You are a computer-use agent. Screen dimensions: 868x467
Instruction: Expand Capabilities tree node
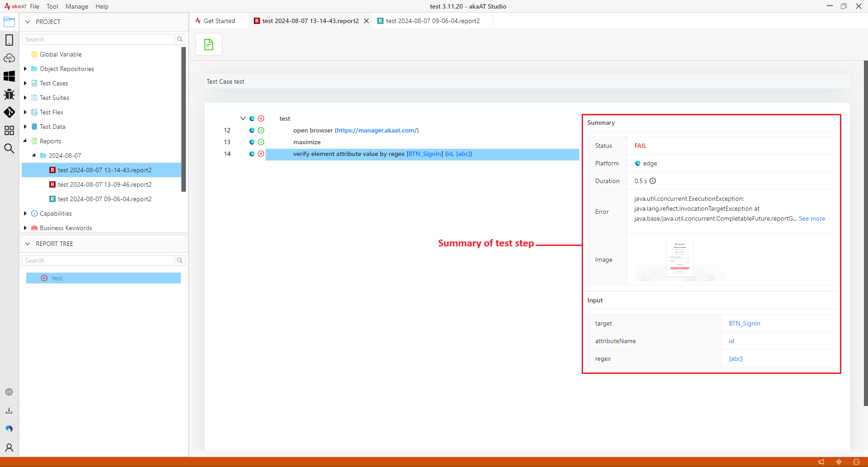25,213
